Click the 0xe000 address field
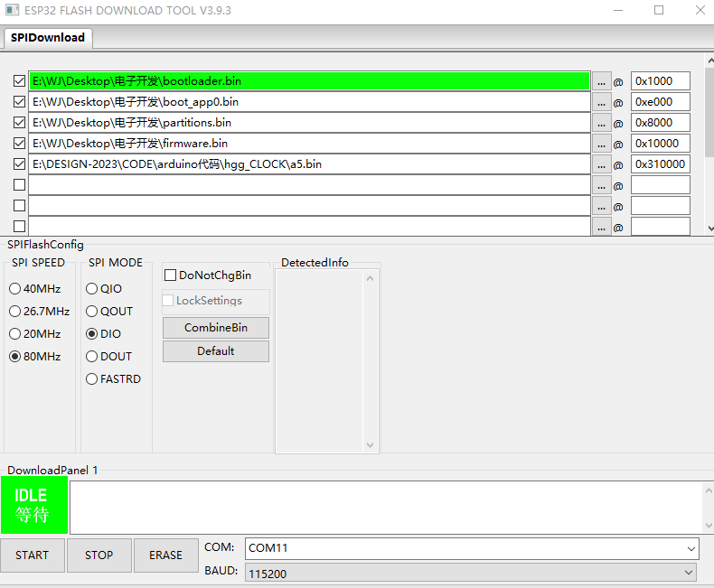Screen dimensions: 714x588 [661, 102]
